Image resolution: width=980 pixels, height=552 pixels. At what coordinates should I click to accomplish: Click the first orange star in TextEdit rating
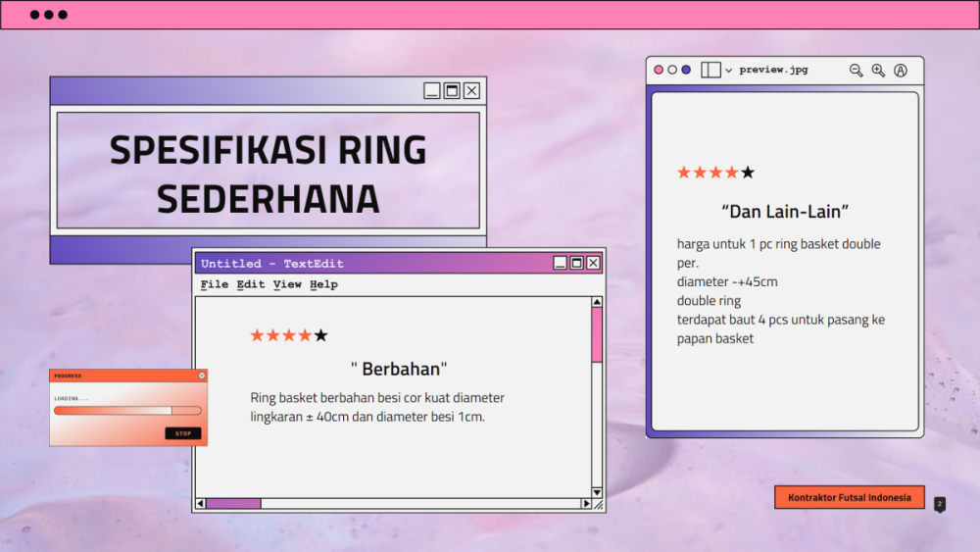pos(257,335)
